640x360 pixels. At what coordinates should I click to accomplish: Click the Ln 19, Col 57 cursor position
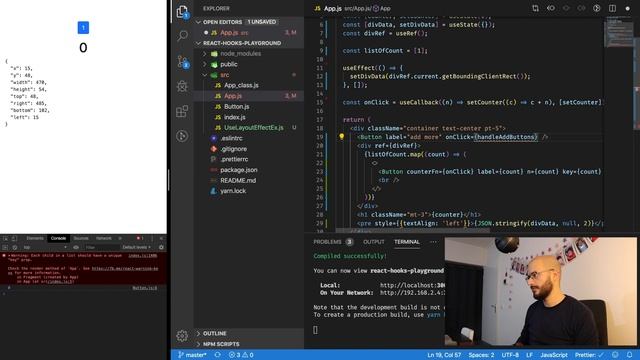pyautogui.click(x=444, y=355)
